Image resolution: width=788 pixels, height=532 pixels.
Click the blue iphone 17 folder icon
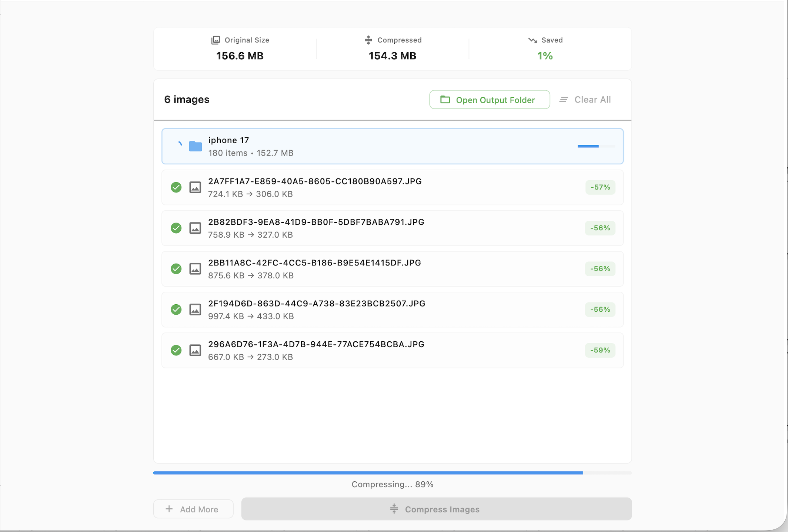click(195, 146)
